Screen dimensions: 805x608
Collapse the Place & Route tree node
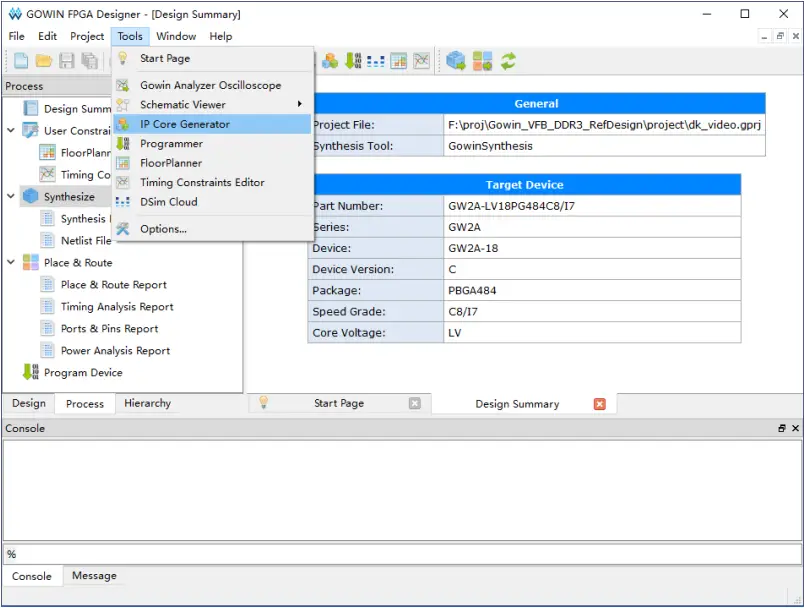click(11, 263)
